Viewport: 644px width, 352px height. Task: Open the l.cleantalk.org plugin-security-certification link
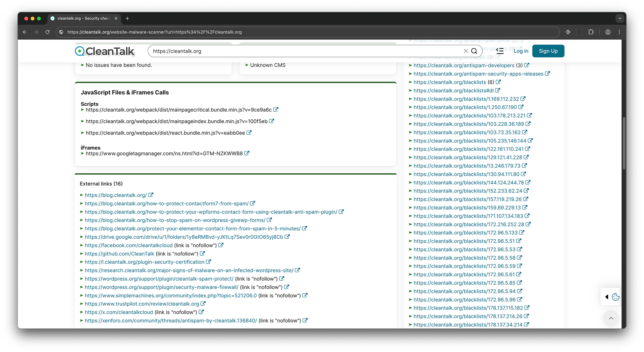pos(145,262)
